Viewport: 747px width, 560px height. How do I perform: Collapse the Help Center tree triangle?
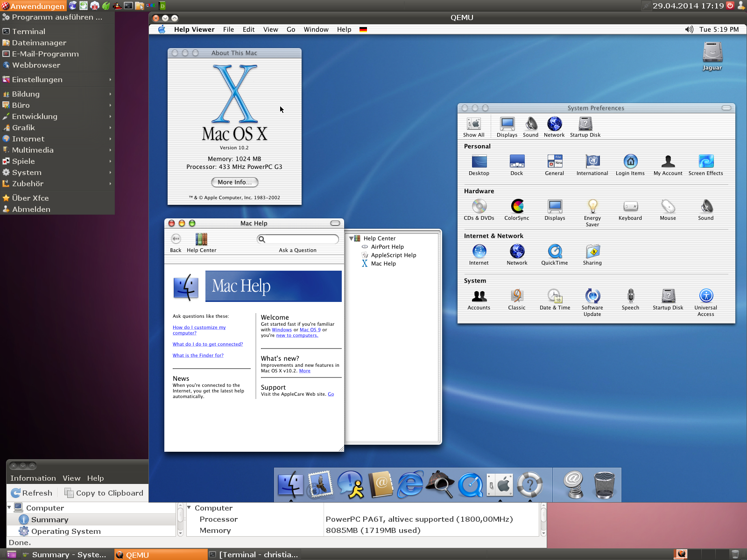[x=351, y=238]
